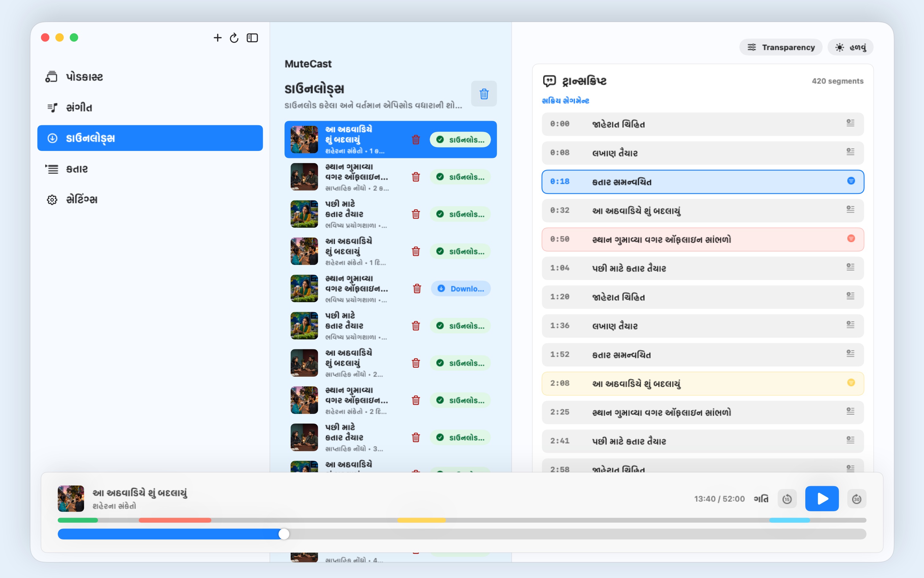Screen dimensions: 924x578
Task: Skip forward 30 seconds
Action: click(x=856, y=499)
